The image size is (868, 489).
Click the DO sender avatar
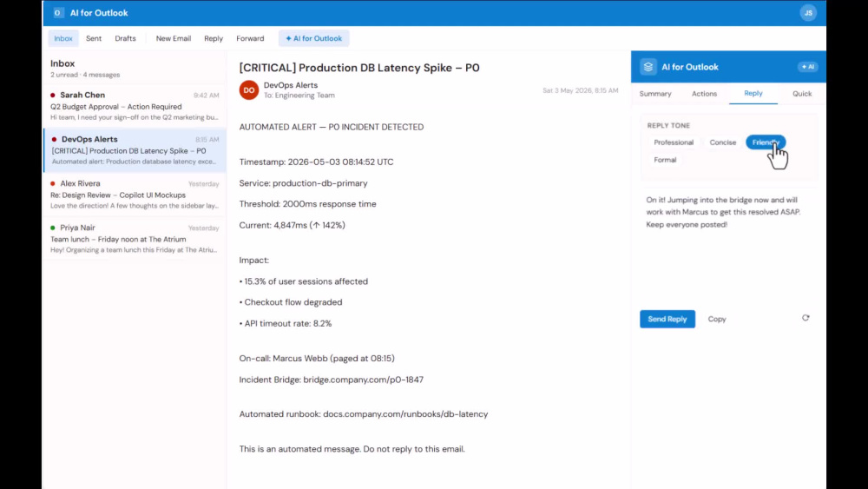pos(249,89)
